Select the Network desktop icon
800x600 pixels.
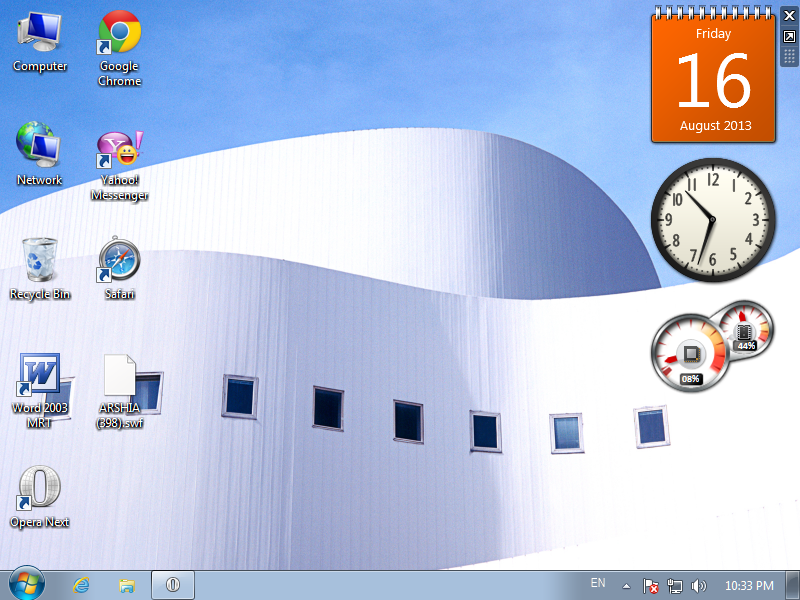[x=39, y=153]
